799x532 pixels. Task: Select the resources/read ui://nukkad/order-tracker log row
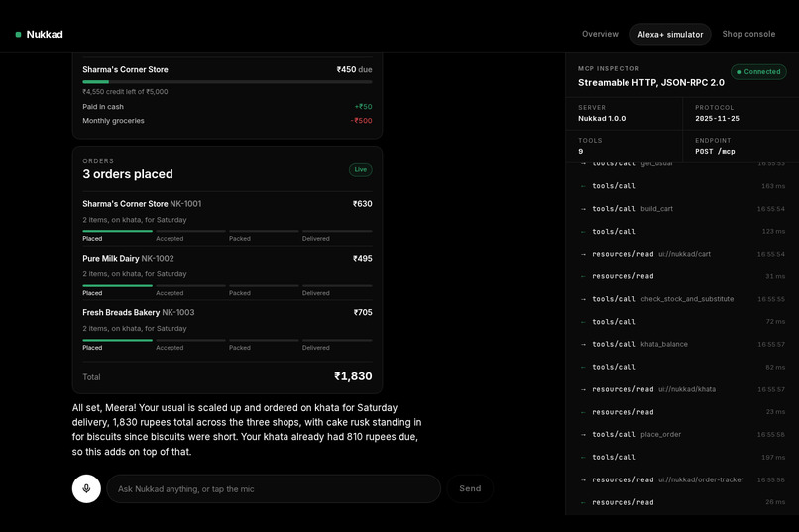click(x=682, y=479)
